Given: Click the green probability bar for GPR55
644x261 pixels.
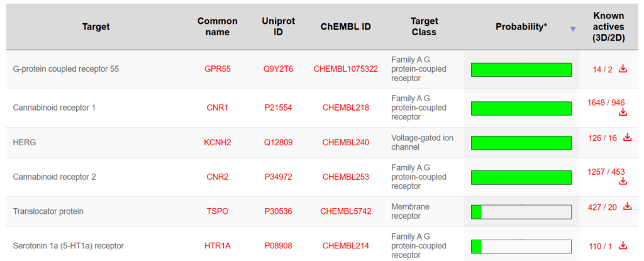Looking at the screenshot, I should point(521,70).
